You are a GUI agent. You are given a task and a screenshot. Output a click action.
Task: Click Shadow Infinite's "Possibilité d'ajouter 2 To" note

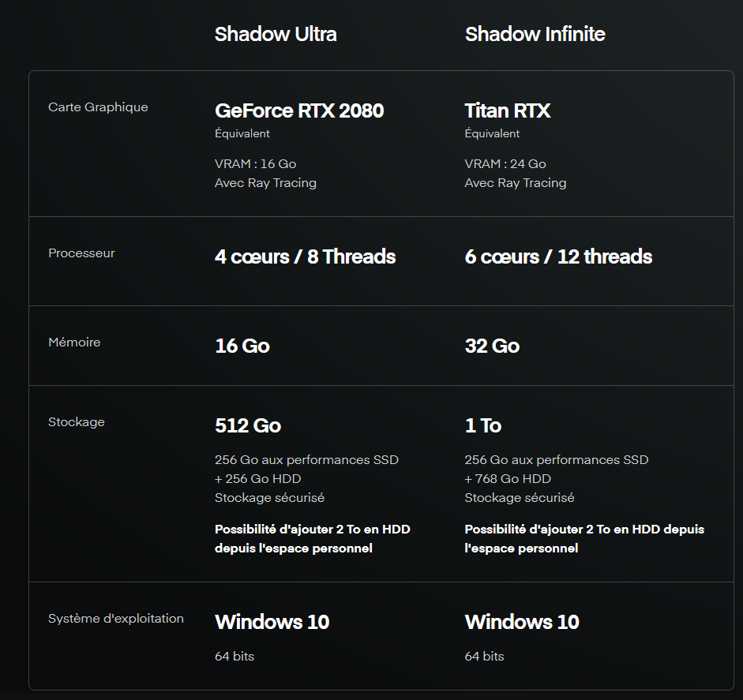click(x=584, y=538)
